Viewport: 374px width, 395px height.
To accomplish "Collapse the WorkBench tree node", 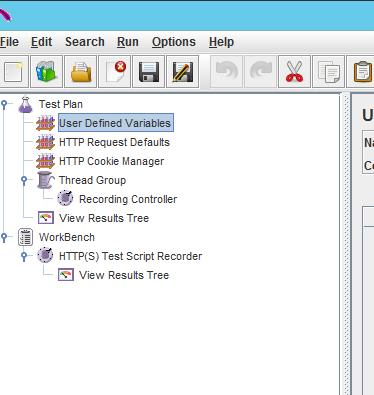I will pyautogui.click(x=4, y=238).
